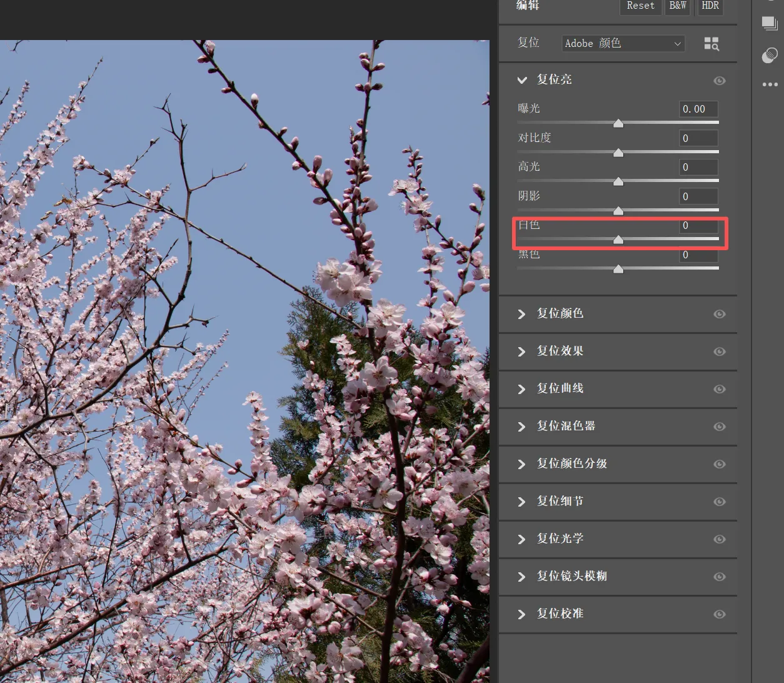Expand the 复位颜色分级 section

(x=522, y=464)
